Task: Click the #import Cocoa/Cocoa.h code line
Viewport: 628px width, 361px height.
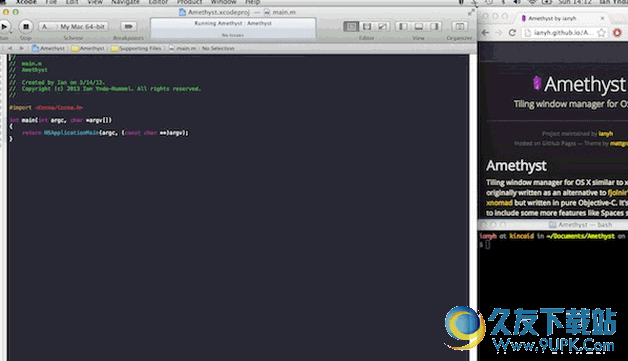Action: (46, 108)
